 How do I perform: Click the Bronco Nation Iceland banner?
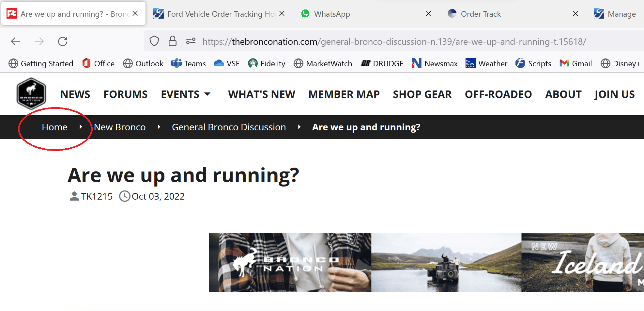[426, 262]
